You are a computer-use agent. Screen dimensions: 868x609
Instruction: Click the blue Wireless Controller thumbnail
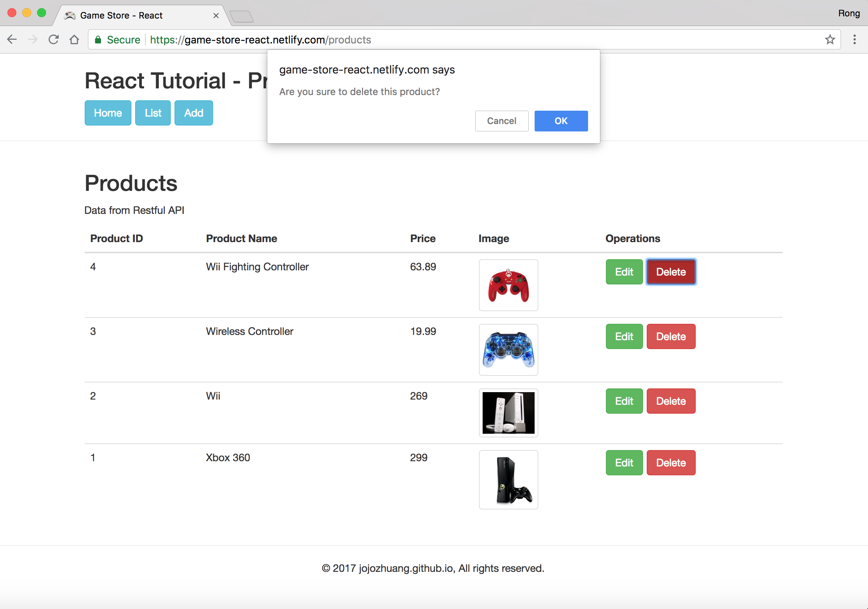(509, 350)
